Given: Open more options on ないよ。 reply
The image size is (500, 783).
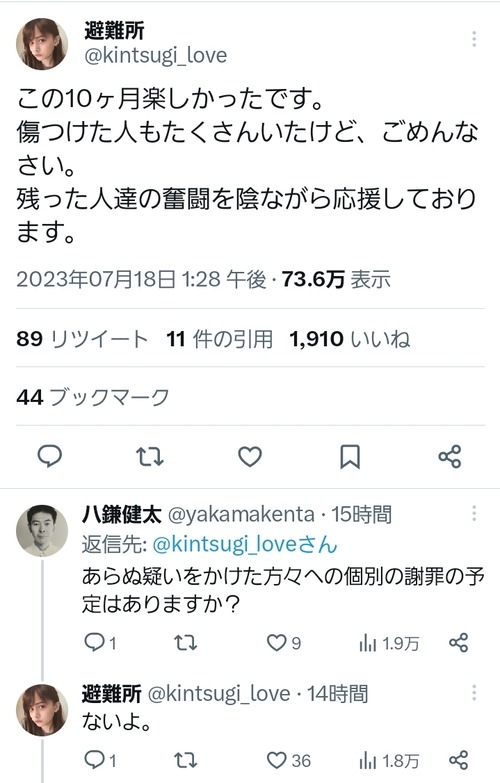Looking at the screenshot, I should click(x=474, y=693).
